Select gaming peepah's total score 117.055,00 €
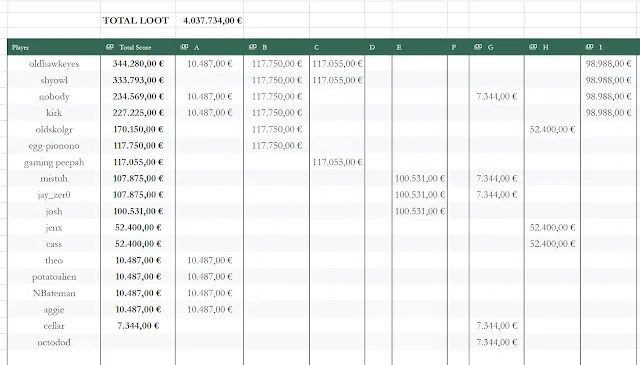This screenshot has width=640, height=365. [x=138, y=162]
